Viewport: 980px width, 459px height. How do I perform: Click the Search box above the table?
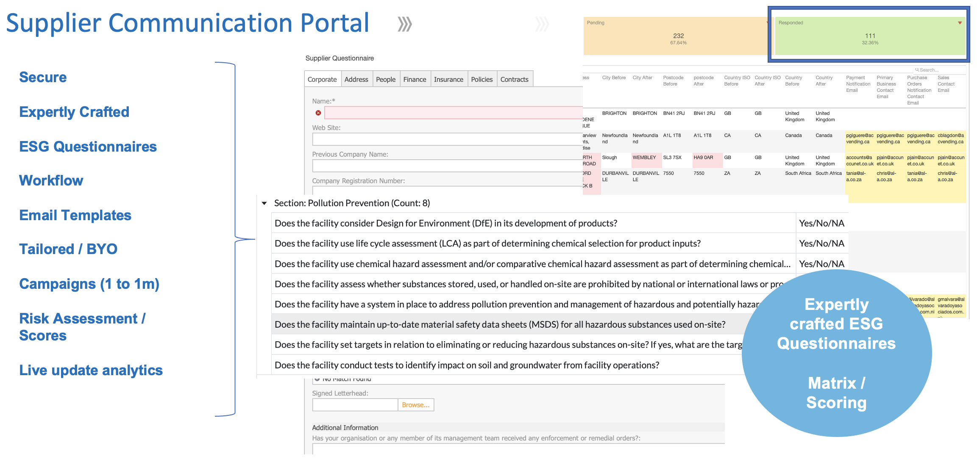click(939, 70)
